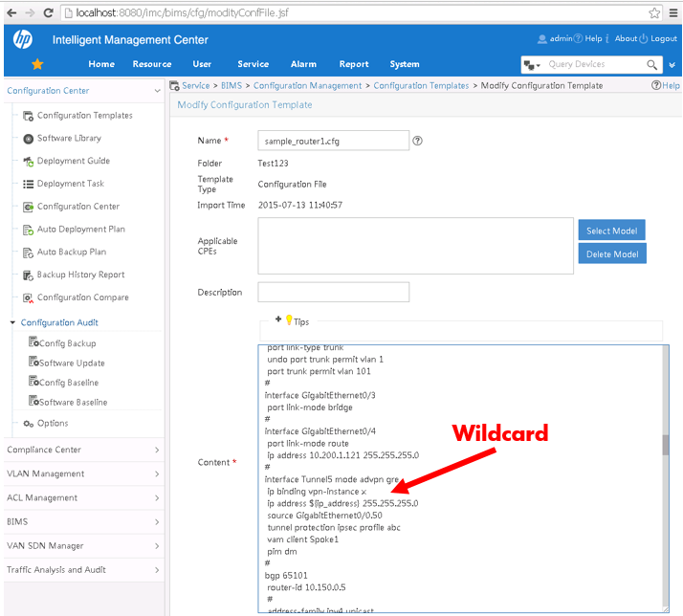Expand the double-chevron beside search box
Image resolution: width=683 pixels, height=616 pixels.
(x=672, y=65)
